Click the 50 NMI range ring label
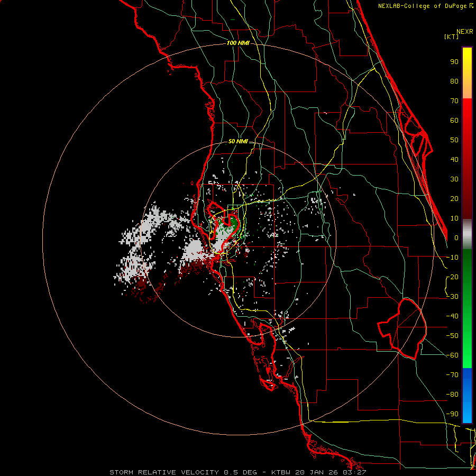Screen dimensions: 476x476 (238, 141)
